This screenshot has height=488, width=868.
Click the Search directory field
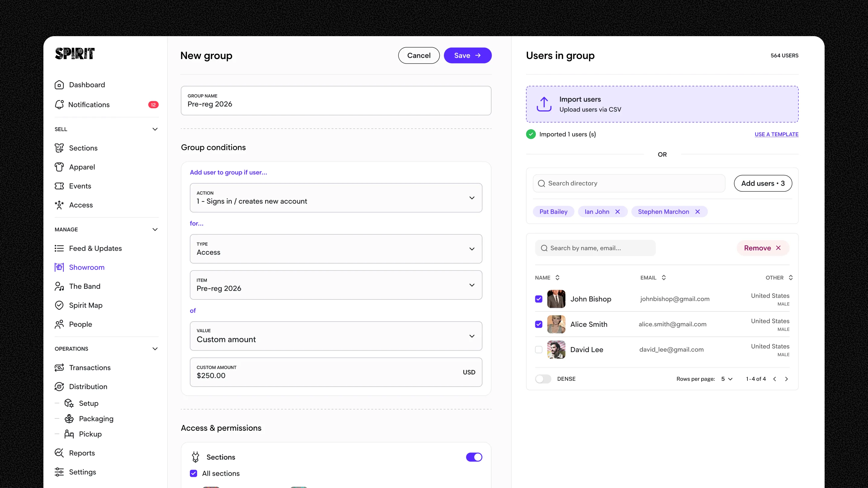click(x=629, y=183)
